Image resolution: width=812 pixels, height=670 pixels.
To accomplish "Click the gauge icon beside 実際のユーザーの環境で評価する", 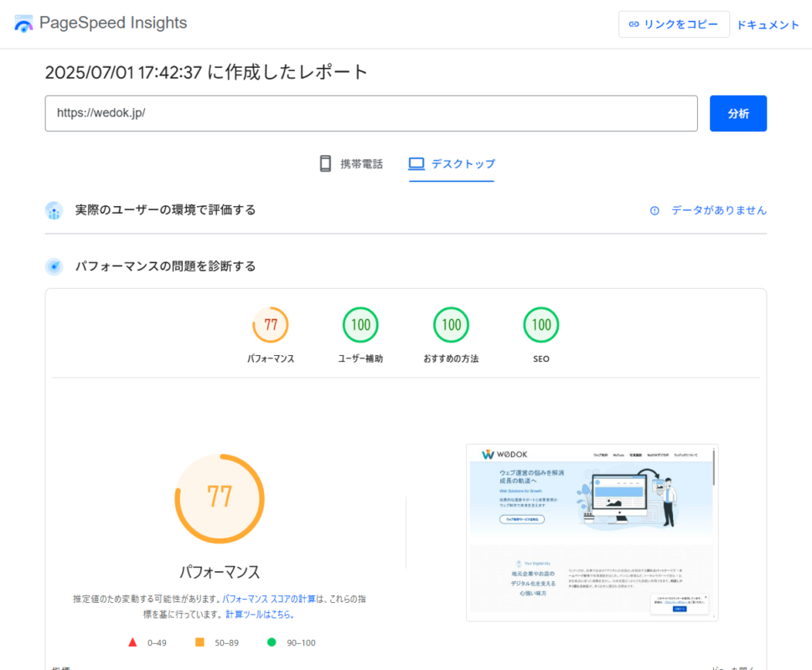I will click(x=54, y=210).
